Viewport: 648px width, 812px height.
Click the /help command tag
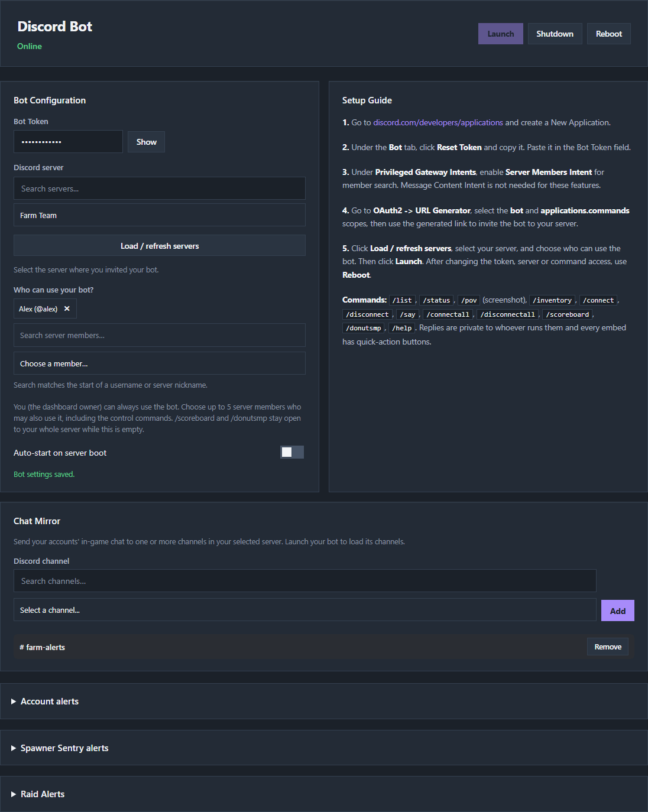point(402,328)
